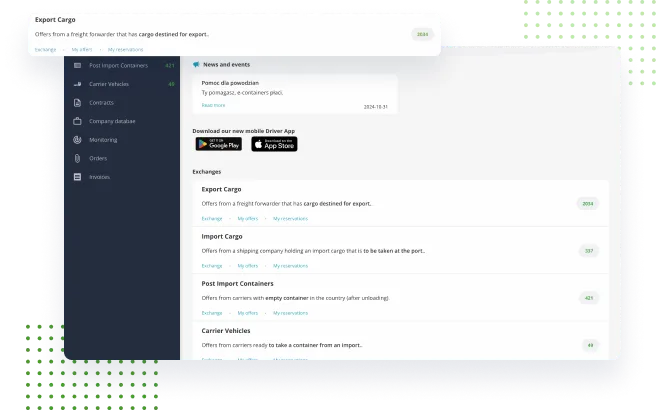Open My reservations in Exchanges Export Cargo row
Screen dimensions: 656x411
tap(290, 218)
